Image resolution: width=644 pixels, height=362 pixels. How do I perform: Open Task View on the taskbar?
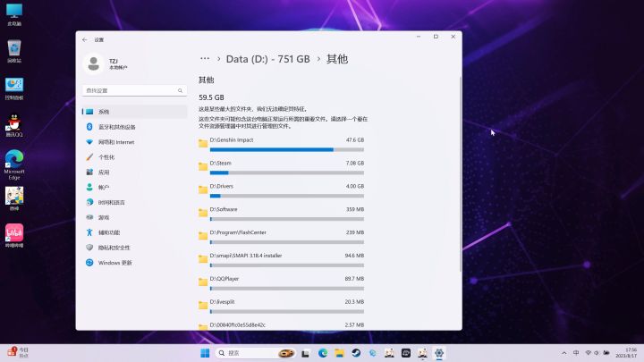click(306, 353)
